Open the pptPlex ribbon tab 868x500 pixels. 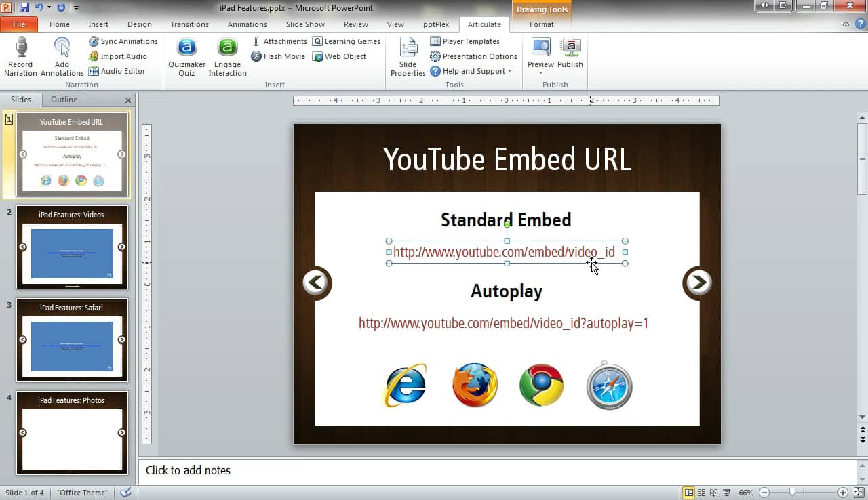(x=436, y=24)
